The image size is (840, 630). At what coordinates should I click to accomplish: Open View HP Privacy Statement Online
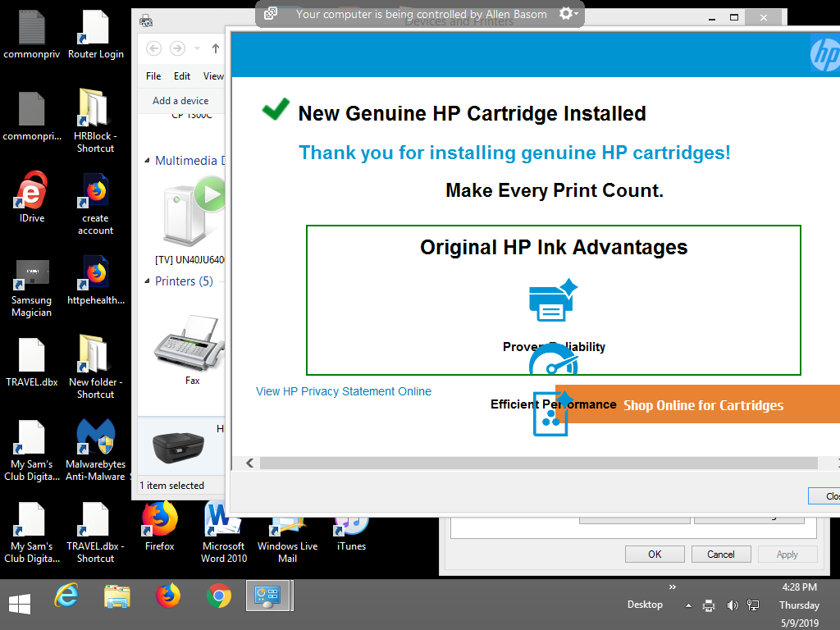(x=344, y=391)
